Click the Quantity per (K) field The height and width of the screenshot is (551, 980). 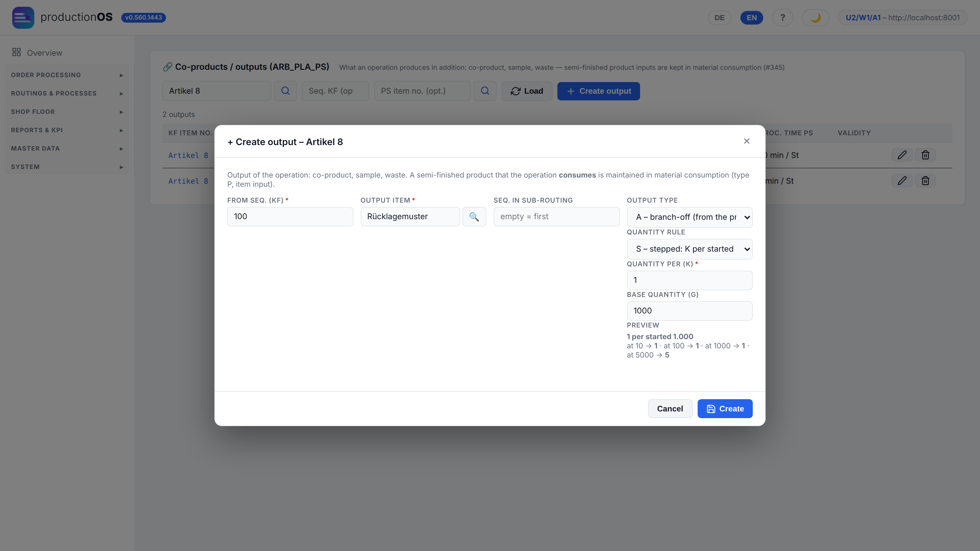(x=689, y=280)
